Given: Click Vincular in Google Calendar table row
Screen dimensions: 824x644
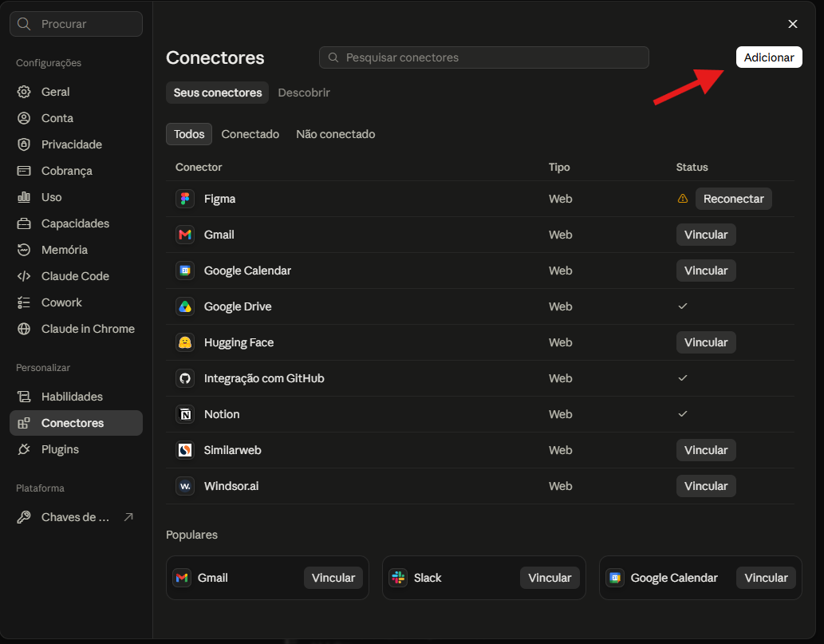Looking at the screenshot, I should click(706, 271).
